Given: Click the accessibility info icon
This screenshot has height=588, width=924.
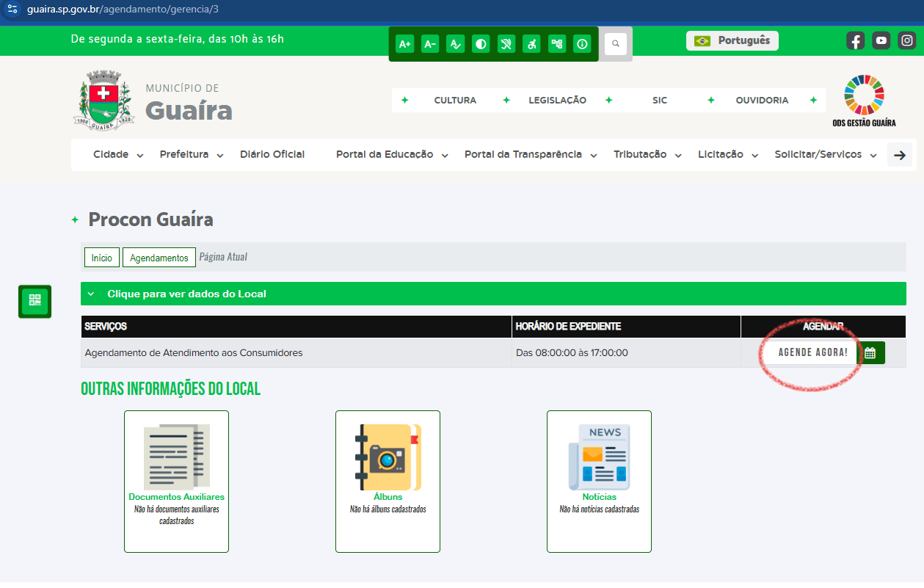Looking at the screenshot, I should (x=582, y=43).
